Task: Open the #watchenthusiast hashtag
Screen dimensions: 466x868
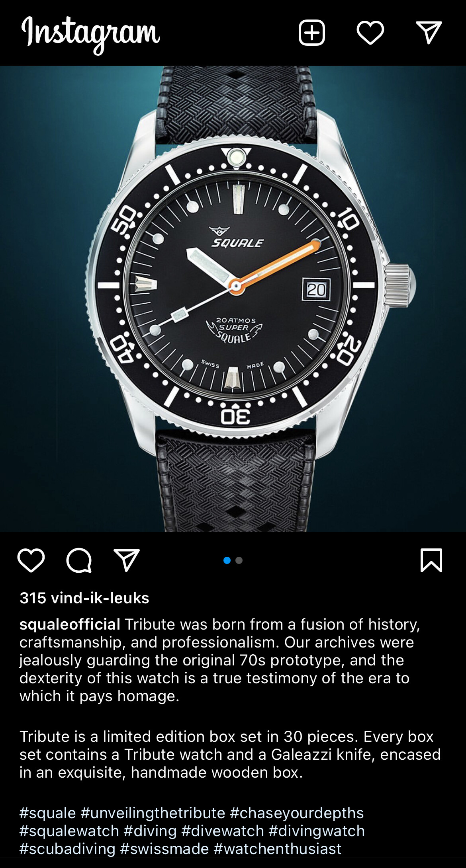Action: coord(278,849)
